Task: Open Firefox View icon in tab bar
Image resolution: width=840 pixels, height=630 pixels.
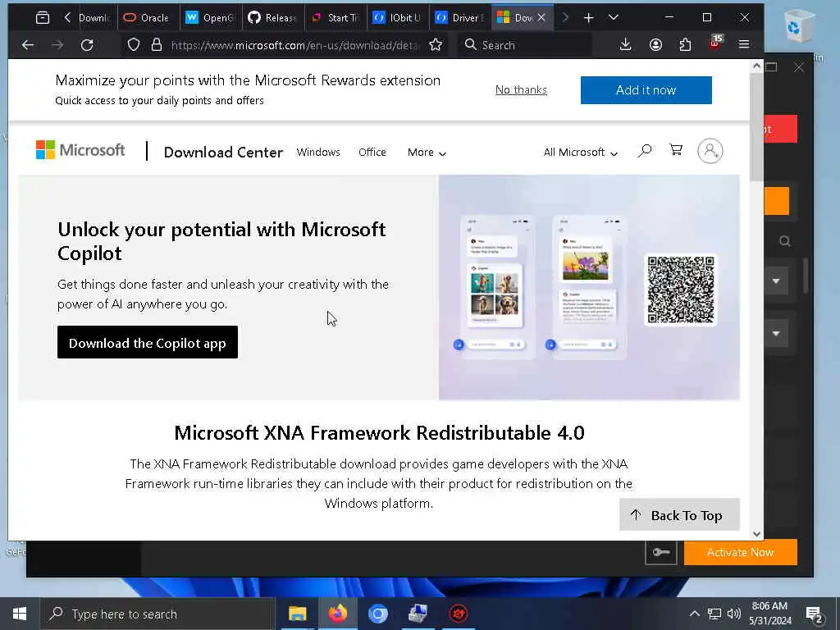Action: [43, 18]
